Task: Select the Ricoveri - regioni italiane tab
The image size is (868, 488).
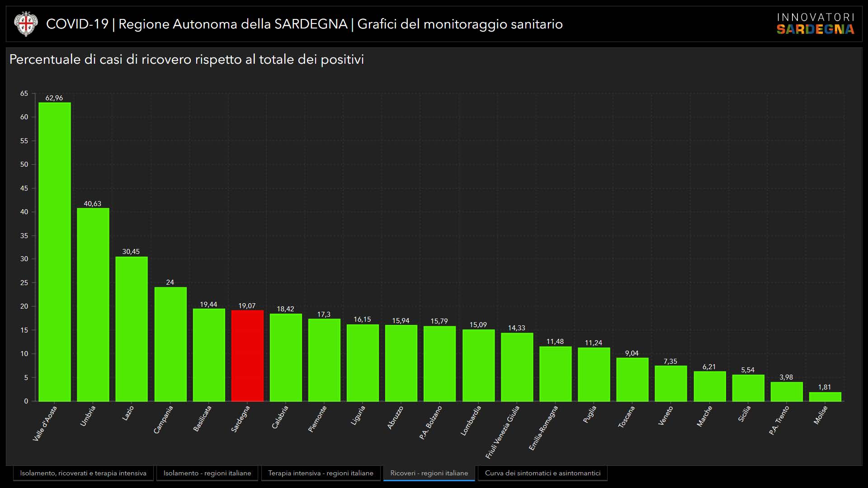Action: 429,473
